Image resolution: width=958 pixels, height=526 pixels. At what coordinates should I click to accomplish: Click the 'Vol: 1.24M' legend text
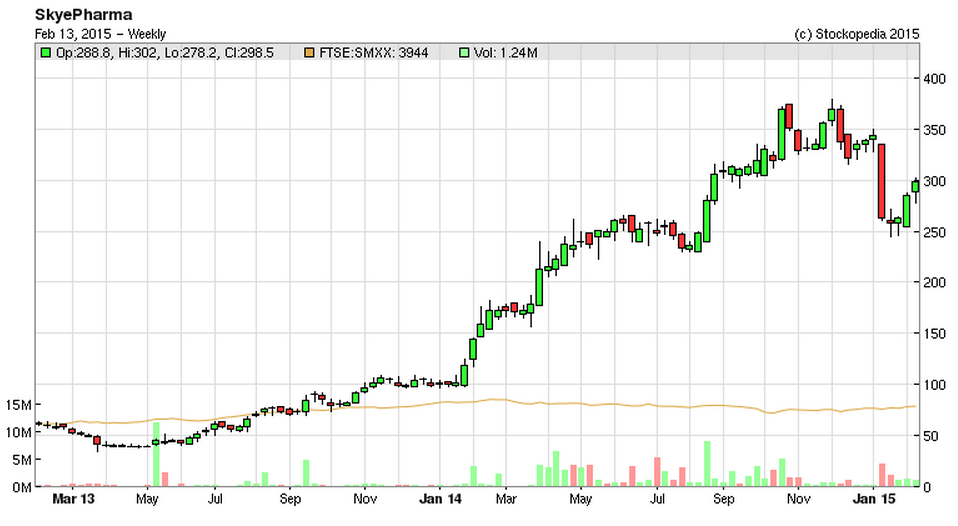tap(506, 53)
